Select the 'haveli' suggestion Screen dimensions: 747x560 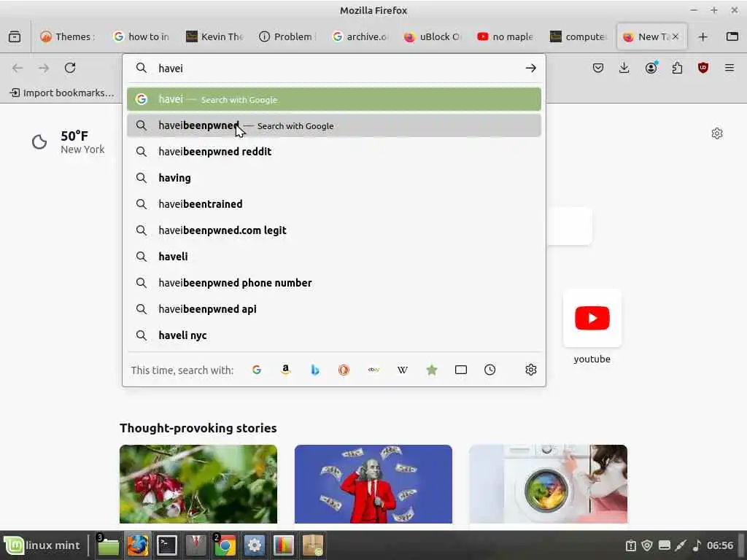tap(334, 257)
